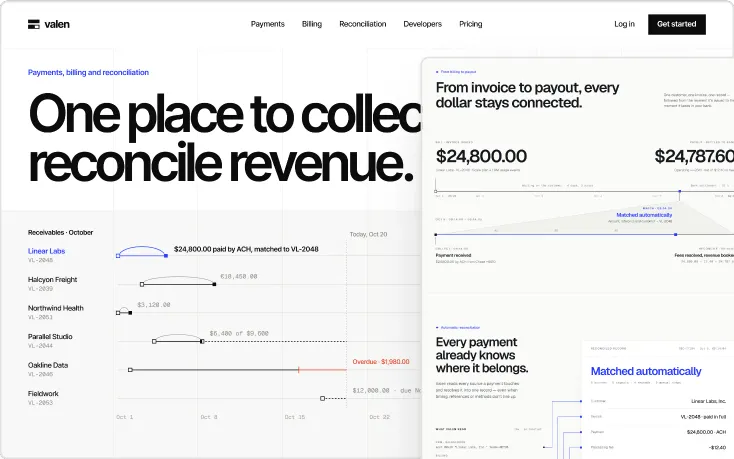Click the 'Oct 22' axis label

click(x=380, y=417)
